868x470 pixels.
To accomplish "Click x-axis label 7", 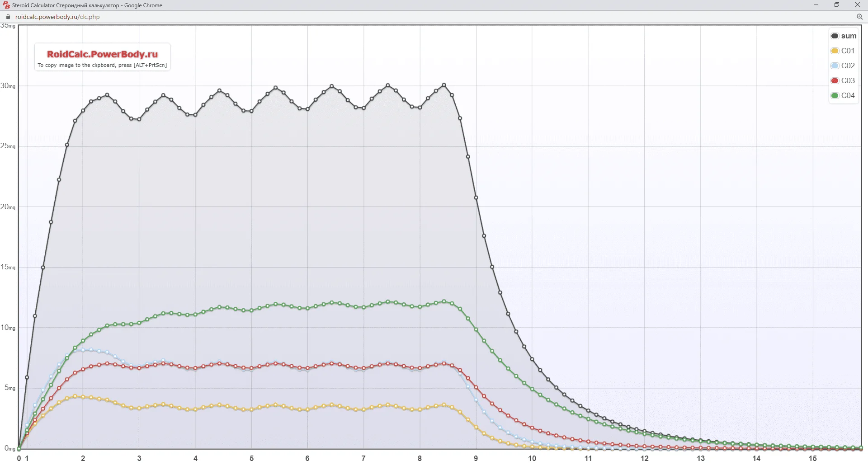I will 363,458.
